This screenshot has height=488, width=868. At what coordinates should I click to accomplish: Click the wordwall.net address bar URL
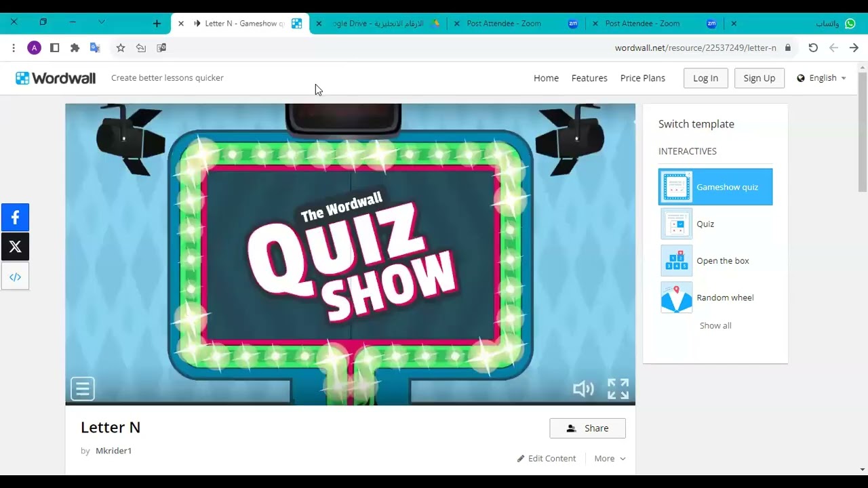695,48
